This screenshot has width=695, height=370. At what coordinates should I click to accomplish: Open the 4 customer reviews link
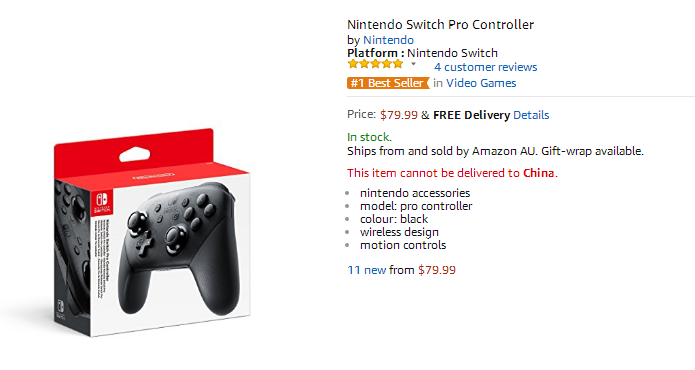point(485,67)
